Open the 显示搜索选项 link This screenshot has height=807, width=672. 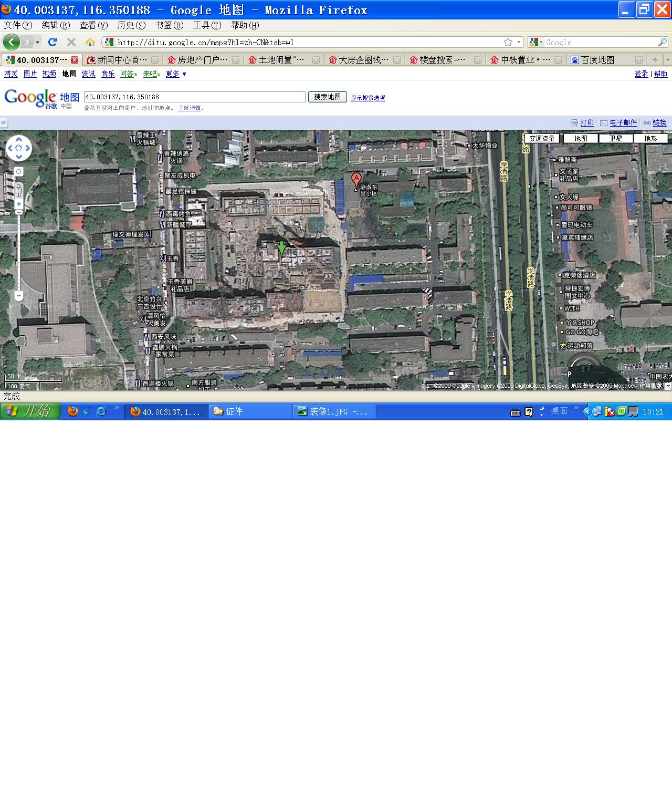[x=368, y=98]
